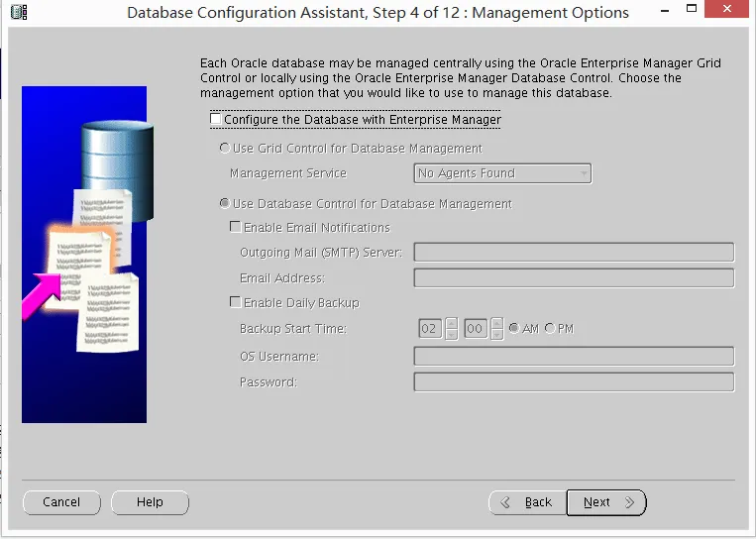The image size is (756, 539).
Task: Choose PM for backup start time
Action: coord(550,328)
